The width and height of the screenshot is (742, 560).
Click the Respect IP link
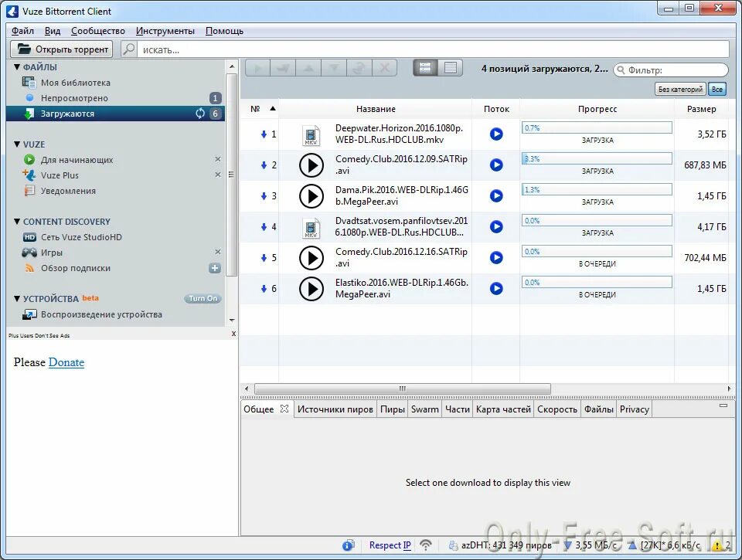(390, 545)
